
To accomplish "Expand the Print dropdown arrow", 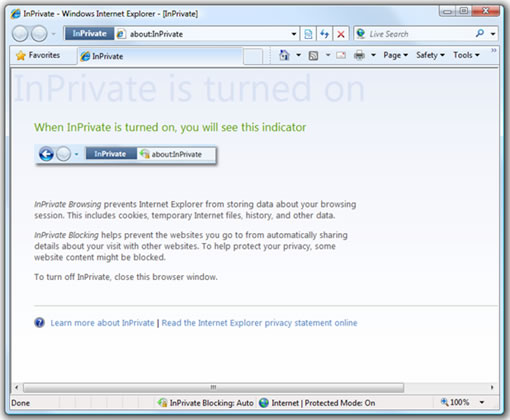I will (x=373, y=55).
